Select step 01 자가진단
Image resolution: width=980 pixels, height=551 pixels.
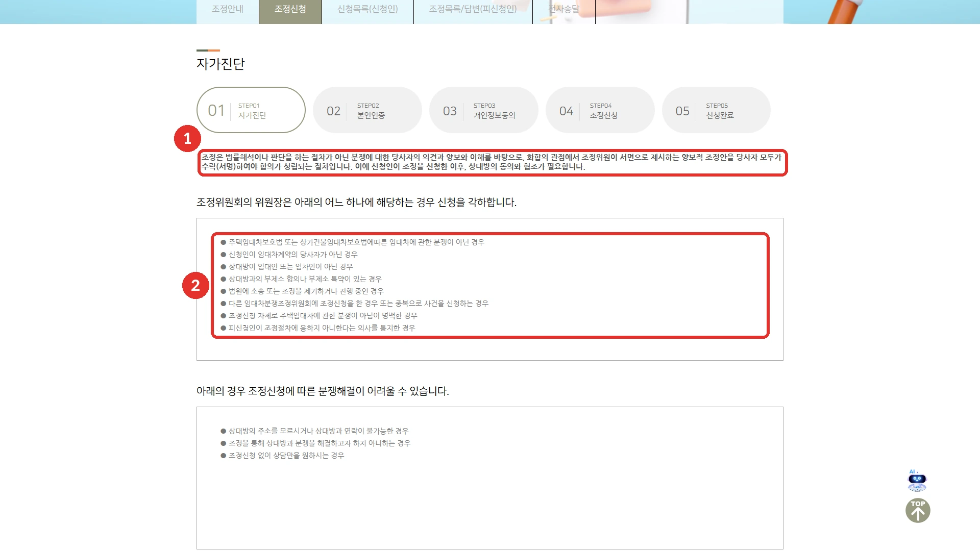click(x=251, y=110)
